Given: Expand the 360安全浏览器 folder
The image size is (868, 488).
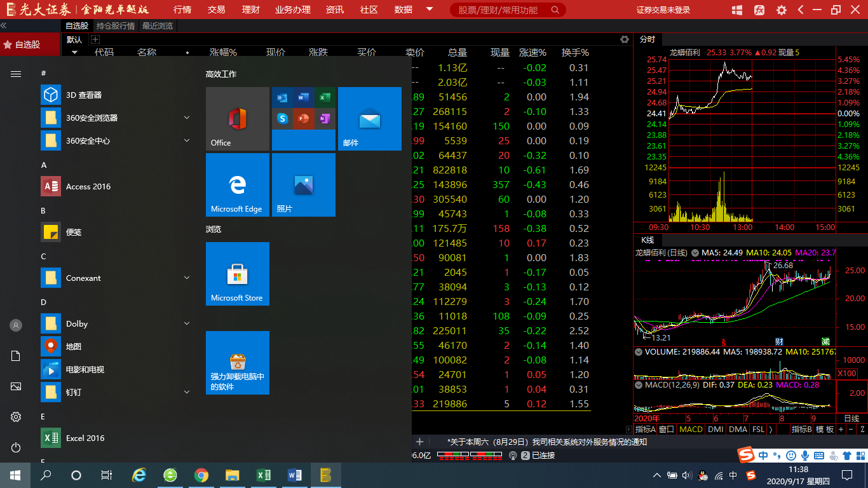Looking at the screenshot, I should pos(187,118).
